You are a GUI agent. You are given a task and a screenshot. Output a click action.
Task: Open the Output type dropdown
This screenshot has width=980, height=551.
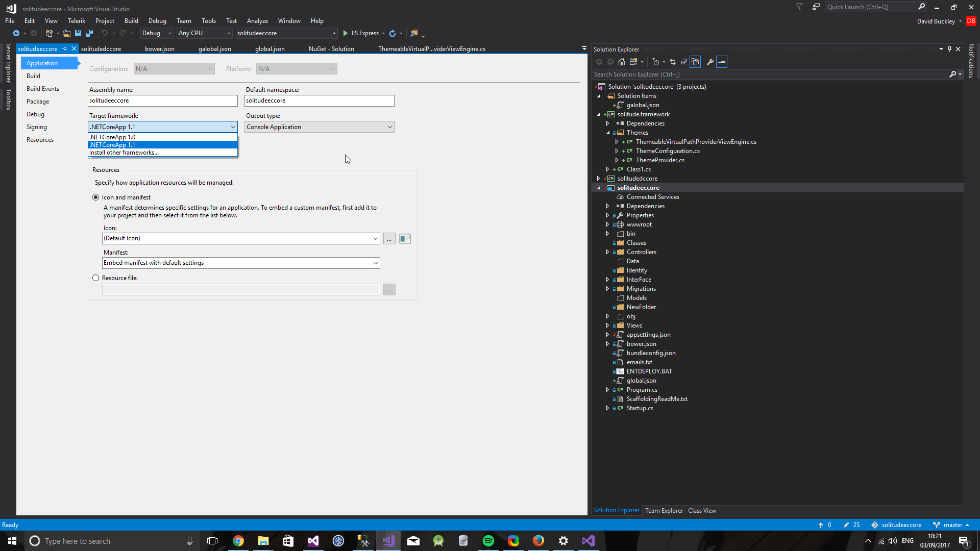click(x=390, y=127)
